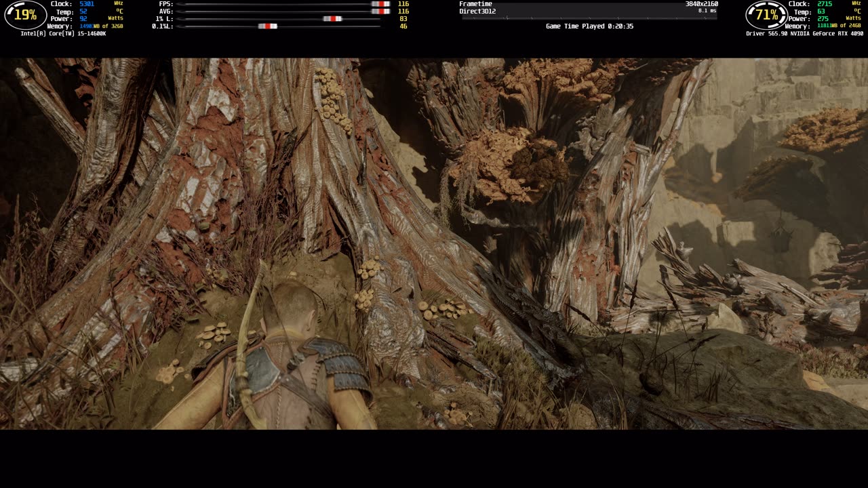Viewport: 868px width, 488px height.
Task: Click the FPS value 116
Action: point(403,4)
